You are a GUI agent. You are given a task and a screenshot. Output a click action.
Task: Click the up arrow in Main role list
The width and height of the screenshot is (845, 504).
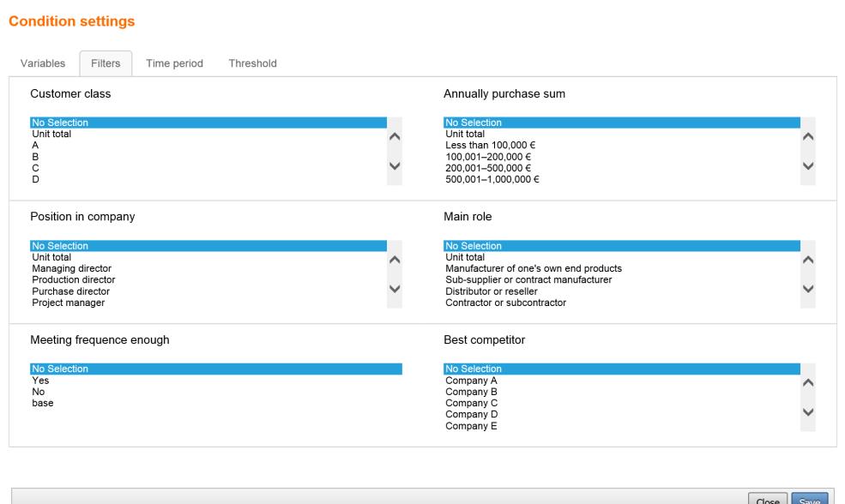(808, 260)
